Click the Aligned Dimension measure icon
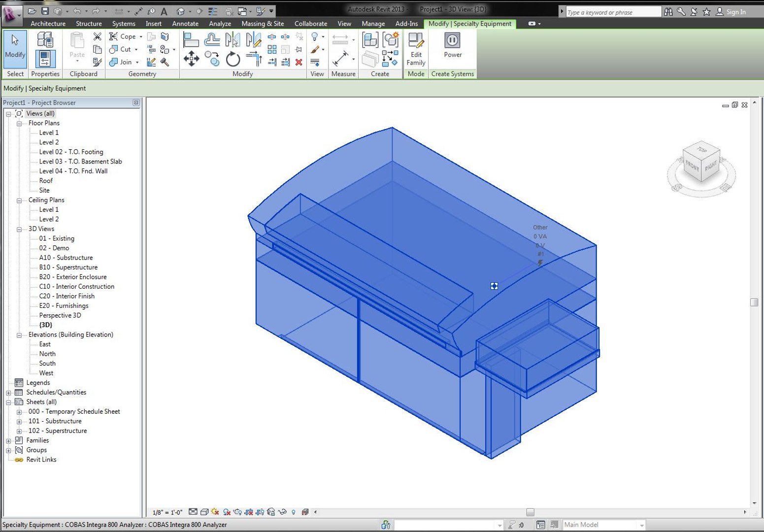This screenshot has height=532, width=764. (340, 59)
